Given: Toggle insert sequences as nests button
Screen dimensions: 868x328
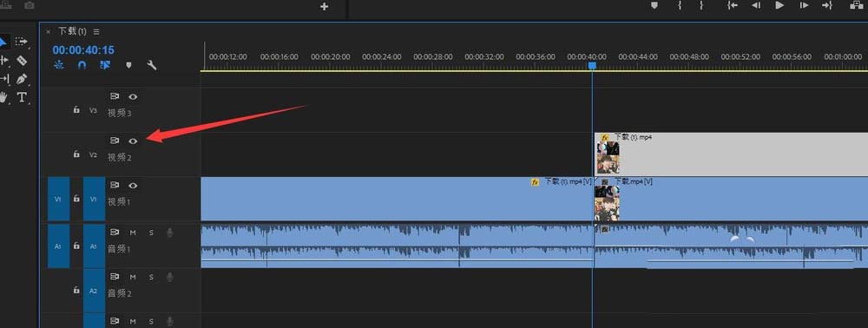Looking at the screenshot, I should pos(59,65).
